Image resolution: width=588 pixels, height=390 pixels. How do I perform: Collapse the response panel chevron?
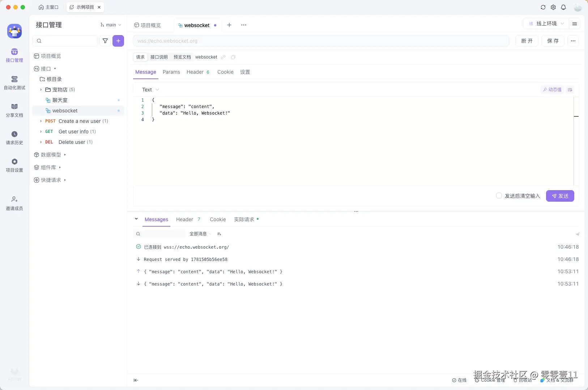click(x=136, y=219)
